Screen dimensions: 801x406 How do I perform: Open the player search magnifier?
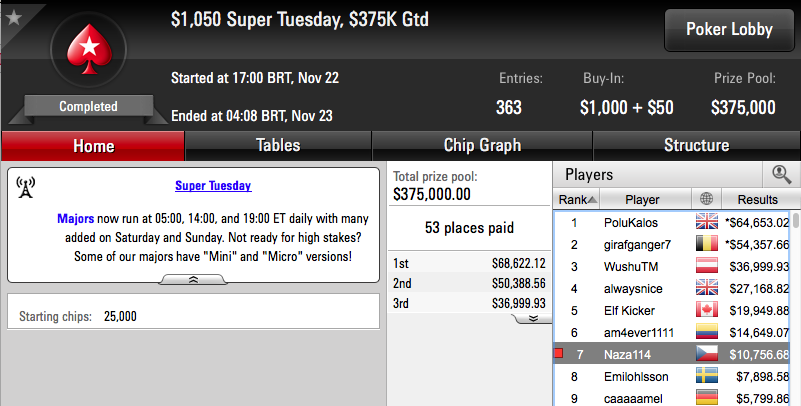[781, 175]
